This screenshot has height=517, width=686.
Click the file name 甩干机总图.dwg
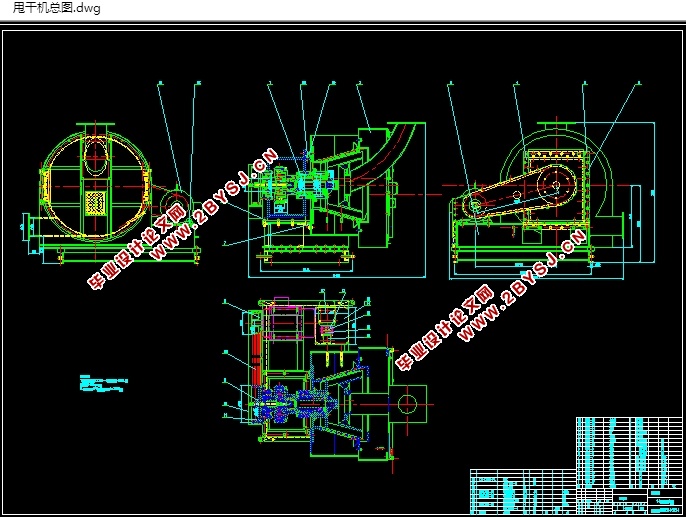[56, 8]
